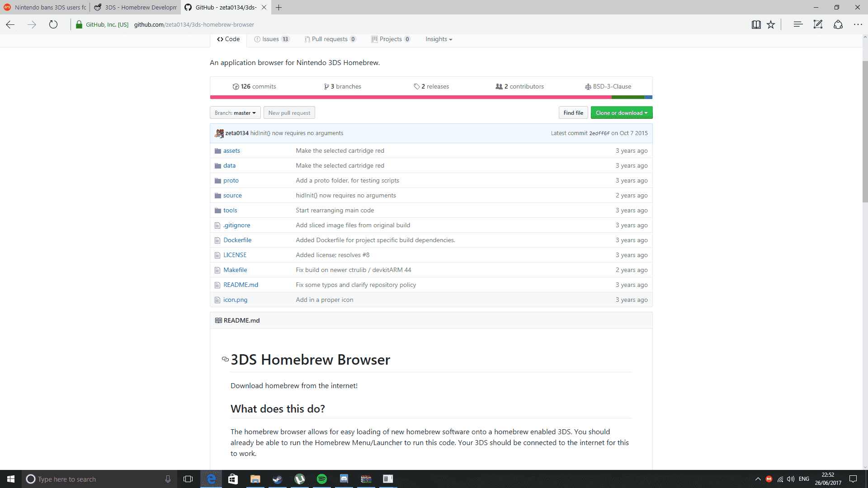Open the Pull requests tab

[x=330, y=39]
